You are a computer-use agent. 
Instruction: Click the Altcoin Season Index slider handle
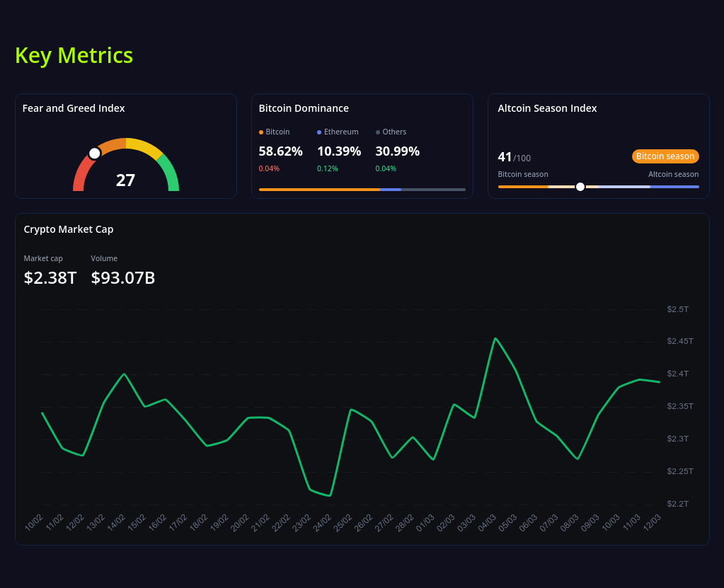coord(580,187)
